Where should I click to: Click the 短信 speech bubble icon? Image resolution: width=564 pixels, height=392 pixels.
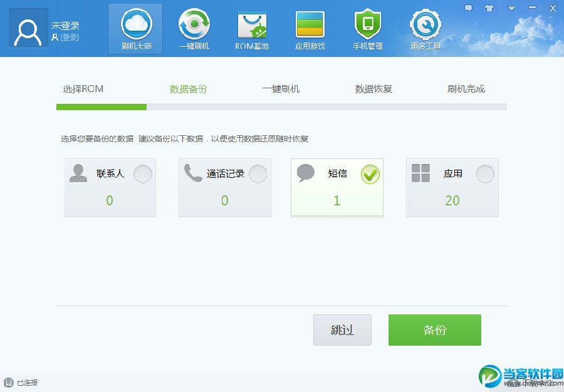[x=306, y=173]
